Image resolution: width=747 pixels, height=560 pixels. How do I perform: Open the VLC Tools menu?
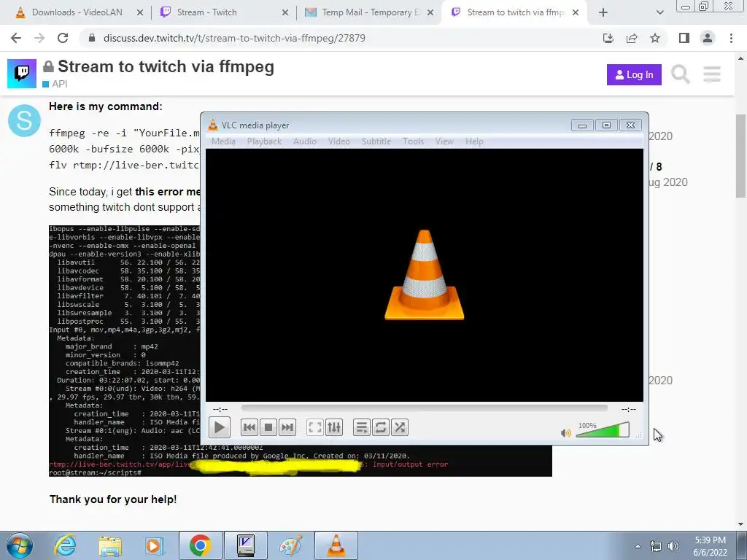click(413, 141)
